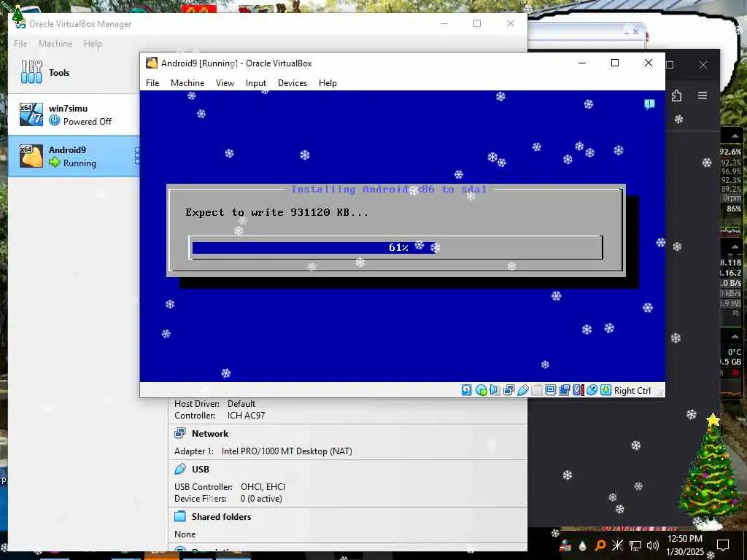Image resolution: width=747 pixels, height=560 pixels.
Task: Click the water drop tray icon
Action: click(x=583, y=545)
